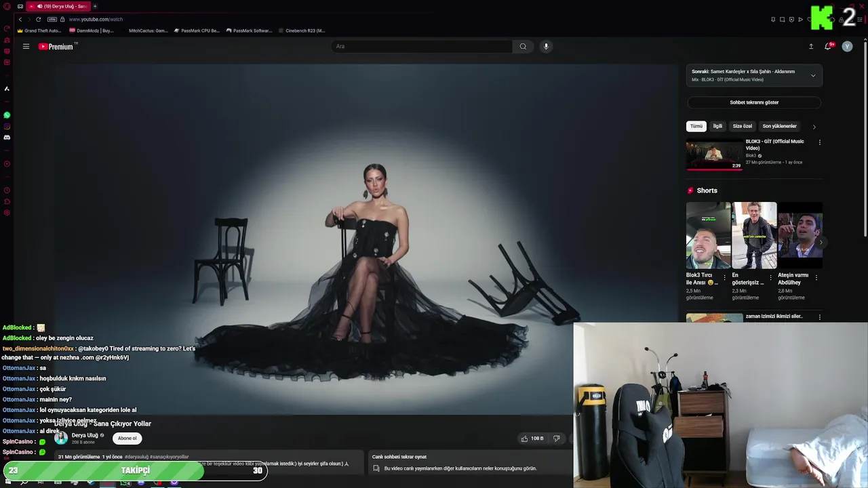Open the video upload (create) icon
This screenshot has height=488, width=868.
point(811,47)
